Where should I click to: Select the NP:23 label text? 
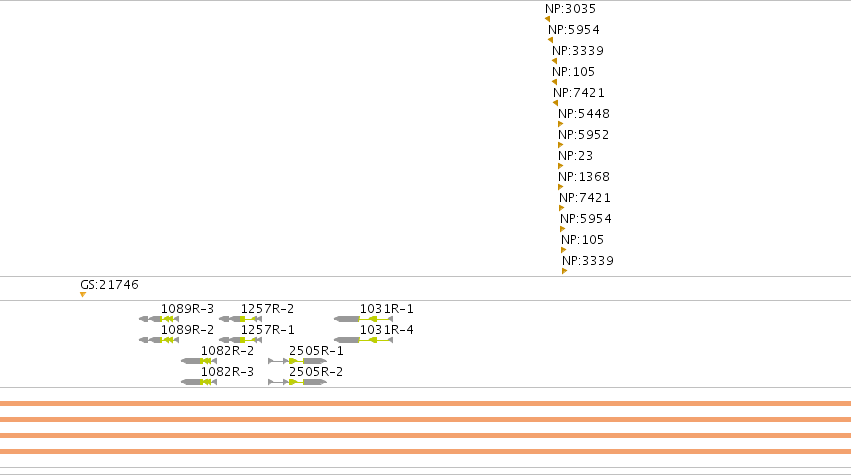point(575,156)
